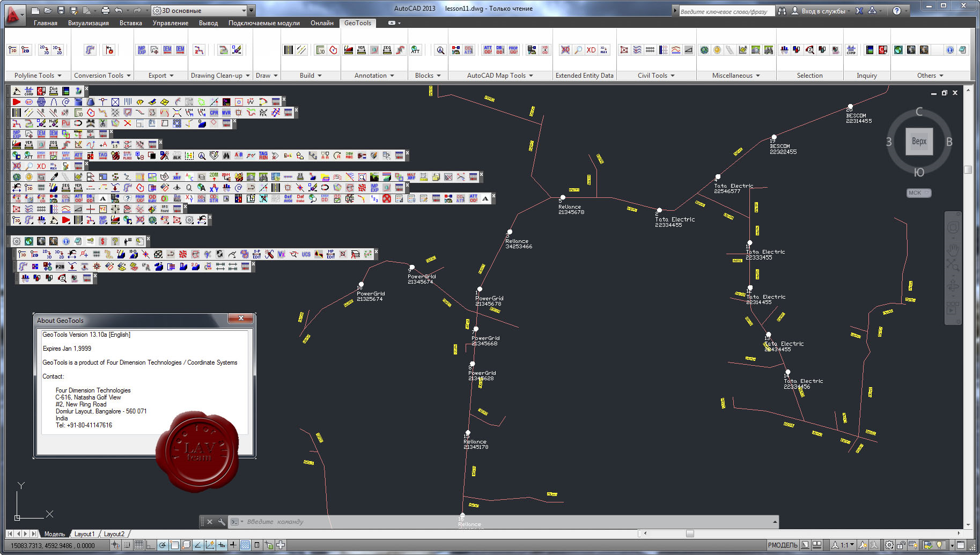980x555 pixels.
Task: Open the Главная ribbon tab
Action: point(46,23)
